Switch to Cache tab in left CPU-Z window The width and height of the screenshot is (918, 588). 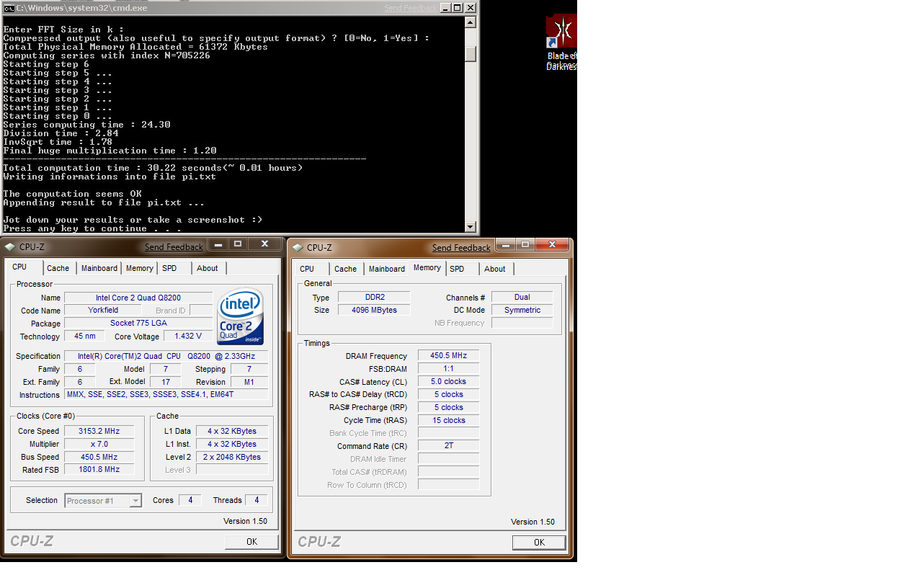click(x=58, y=268)
